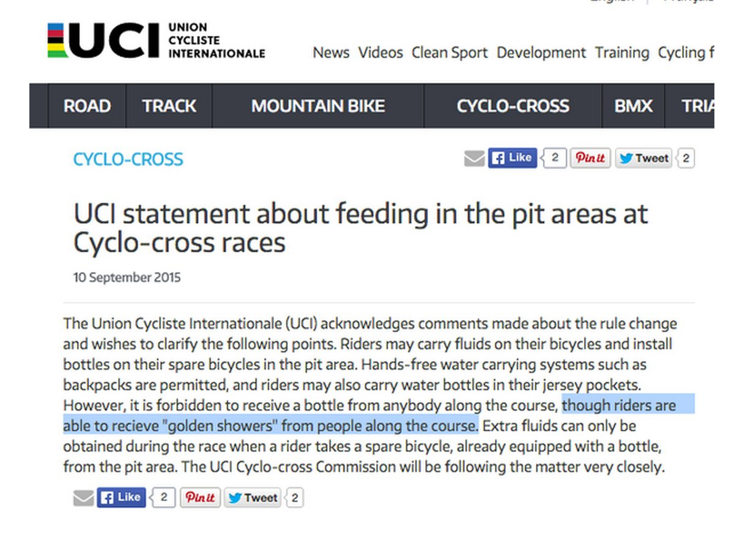Click the bottom email share envelope icon
The image size is (756, 555).
(83, 498)
